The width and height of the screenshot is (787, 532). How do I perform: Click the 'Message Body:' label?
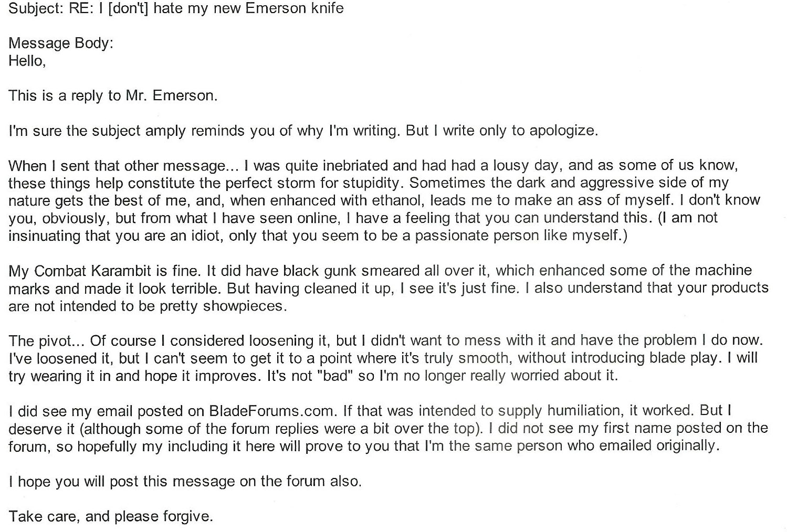coord(61,43)
